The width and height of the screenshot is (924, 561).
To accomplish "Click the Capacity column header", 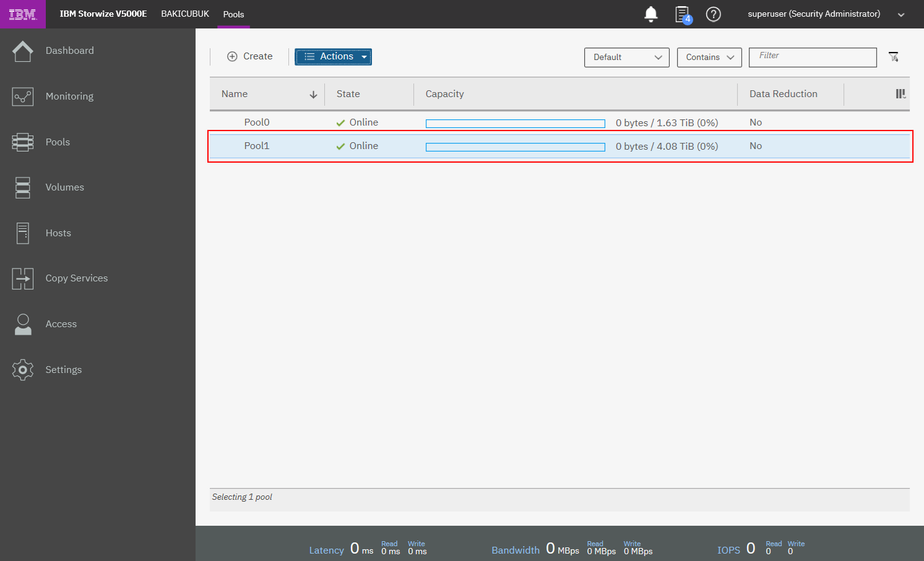I will [445, 94].
